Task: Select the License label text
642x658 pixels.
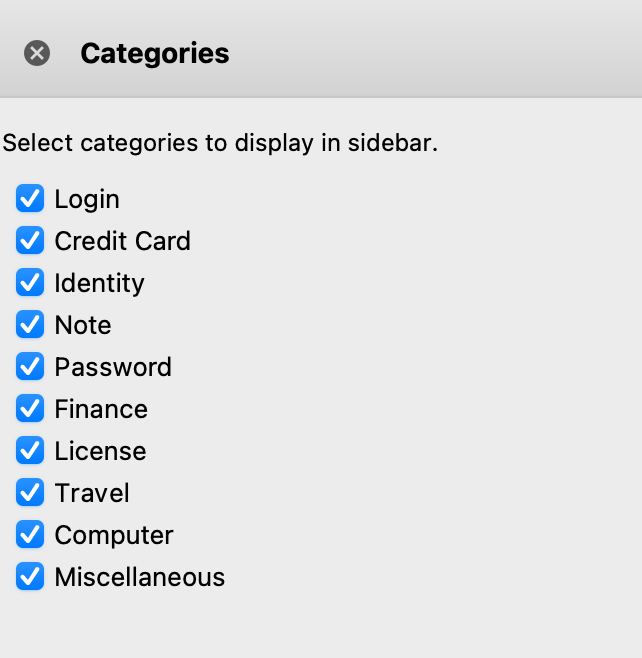Action: click(x=101, y=451)
